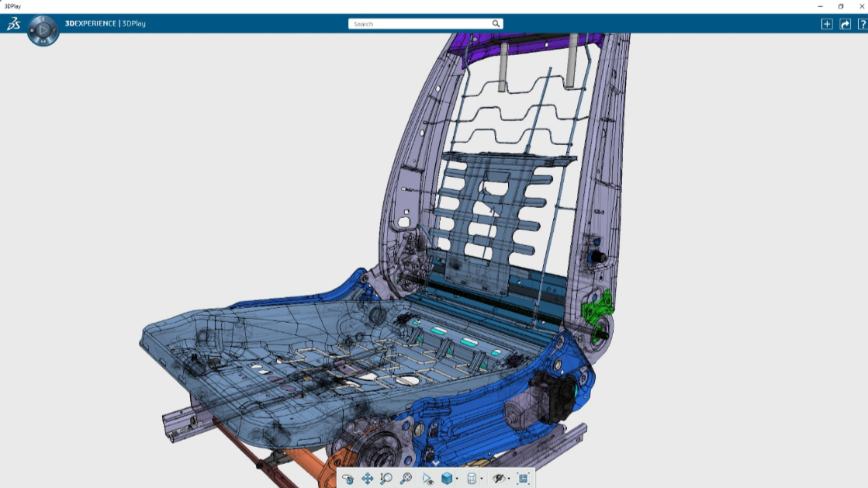868x488 pixels.
Task: Toggle the cylinder render style icon
Action: pyautogui.click(x=472, y=479)
